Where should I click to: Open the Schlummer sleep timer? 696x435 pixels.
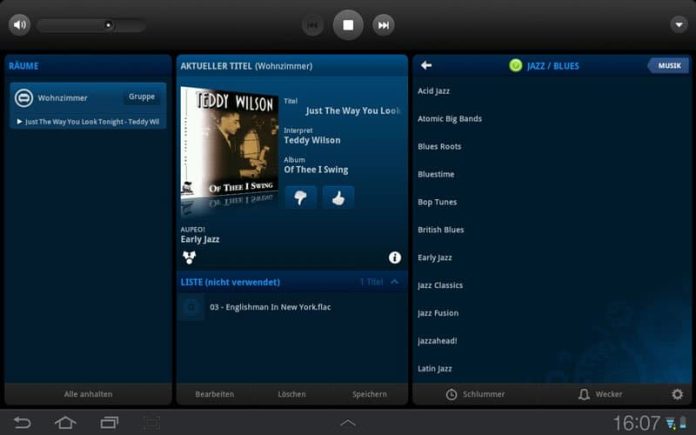(475, 394)
